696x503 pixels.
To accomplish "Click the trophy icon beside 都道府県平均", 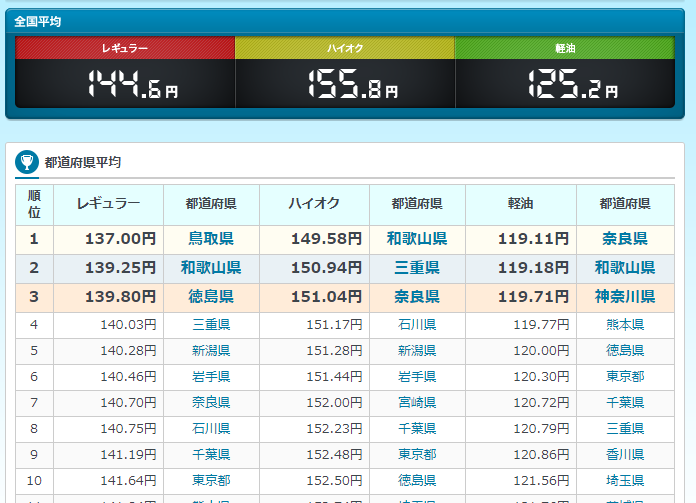I will (26, 162).
